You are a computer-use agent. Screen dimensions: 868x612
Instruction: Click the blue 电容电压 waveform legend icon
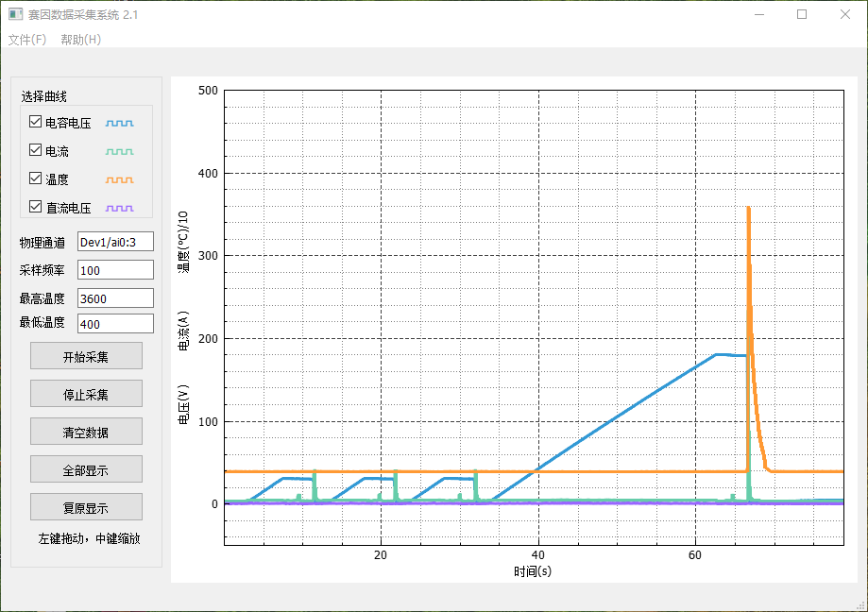tap(120, 123)
